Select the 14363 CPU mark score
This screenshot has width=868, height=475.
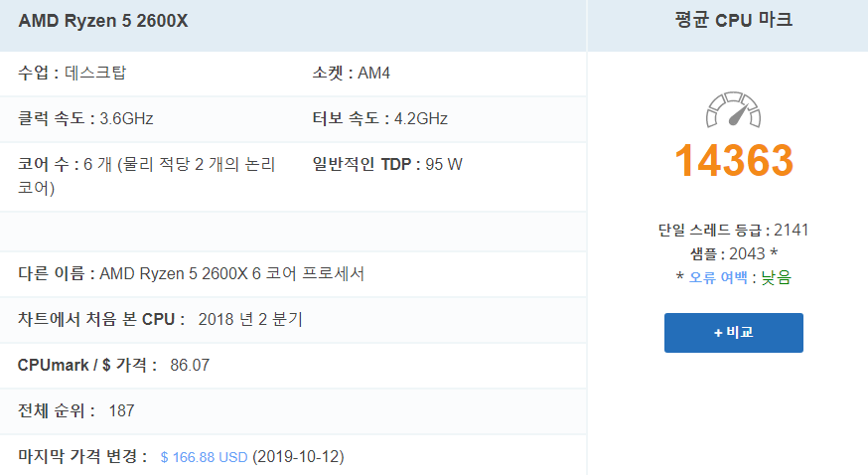coord(734,161)
